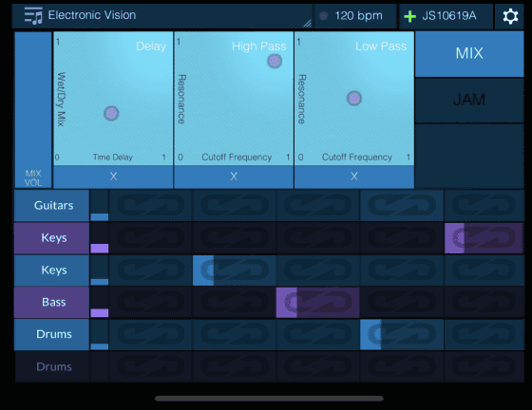Tap the metronome dot beside 120 bpm
The height and width of the screenshot is (410, 532).
click(324, 15)
